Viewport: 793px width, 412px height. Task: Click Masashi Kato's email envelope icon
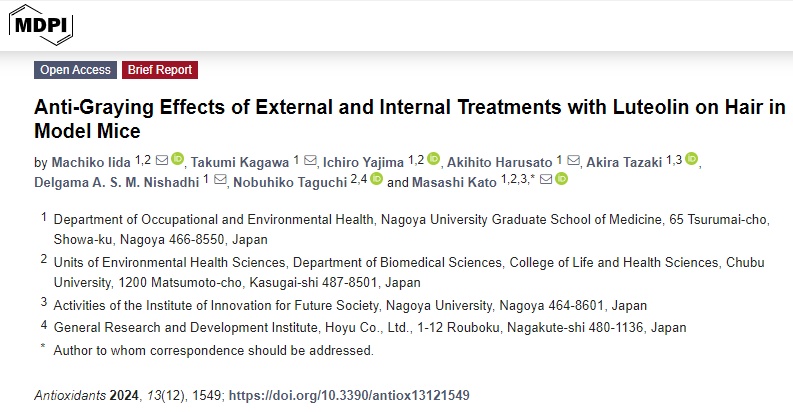pos(546,179)
